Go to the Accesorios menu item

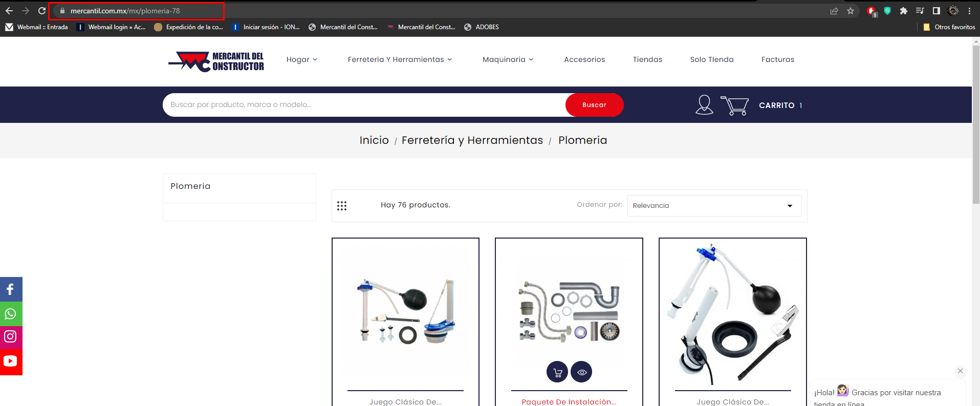584,59
